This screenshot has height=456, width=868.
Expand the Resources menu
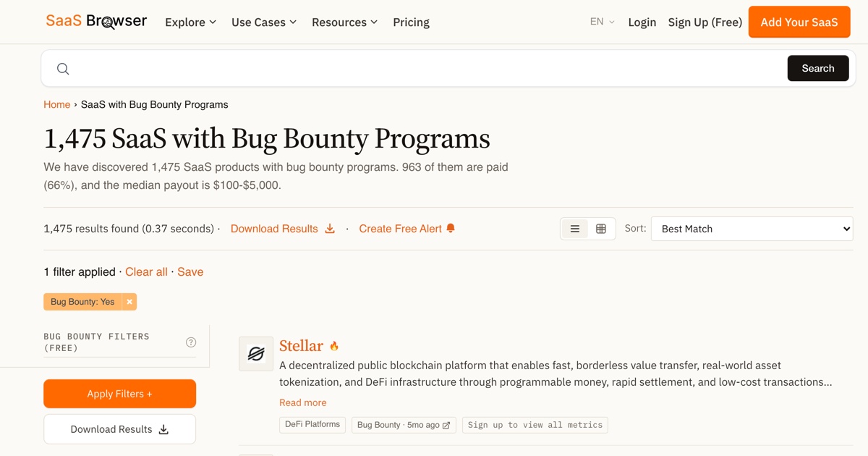pyautogui.click(x=344, y=22)
